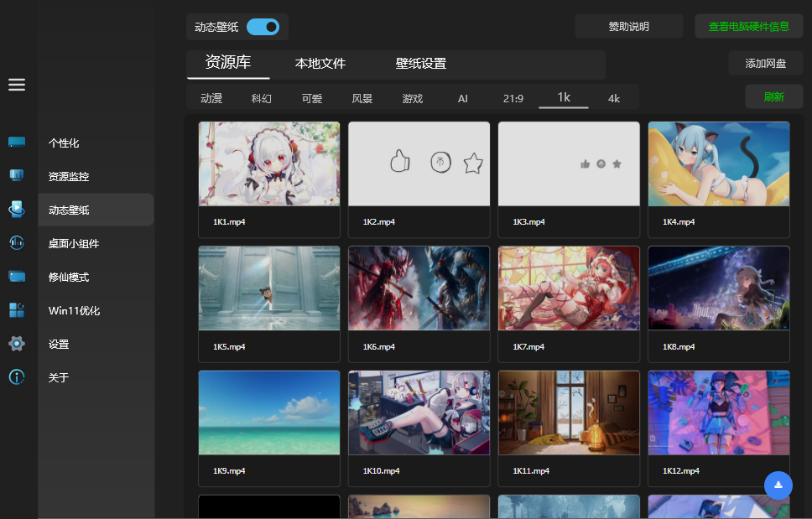Click the 动态壁纸 sidebar icon
This screenshot has width=812, height=519.
pos(17,209)
